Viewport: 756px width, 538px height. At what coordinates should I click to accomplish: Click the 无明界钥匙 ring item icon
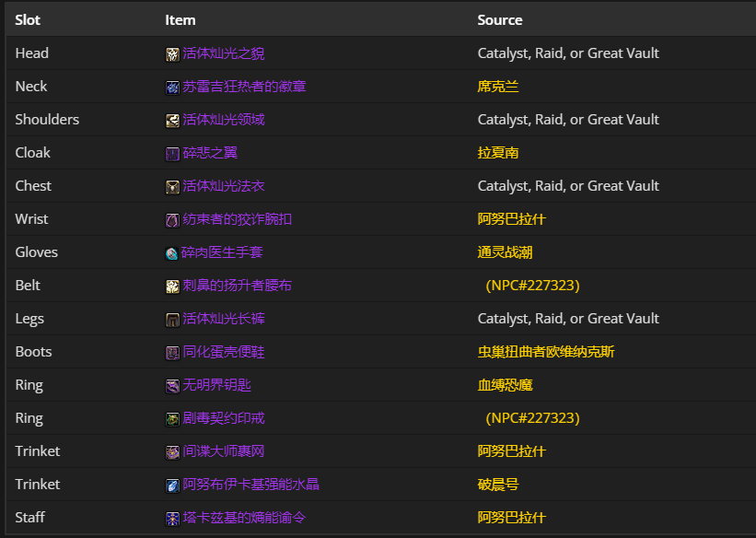tap(172, 385)
